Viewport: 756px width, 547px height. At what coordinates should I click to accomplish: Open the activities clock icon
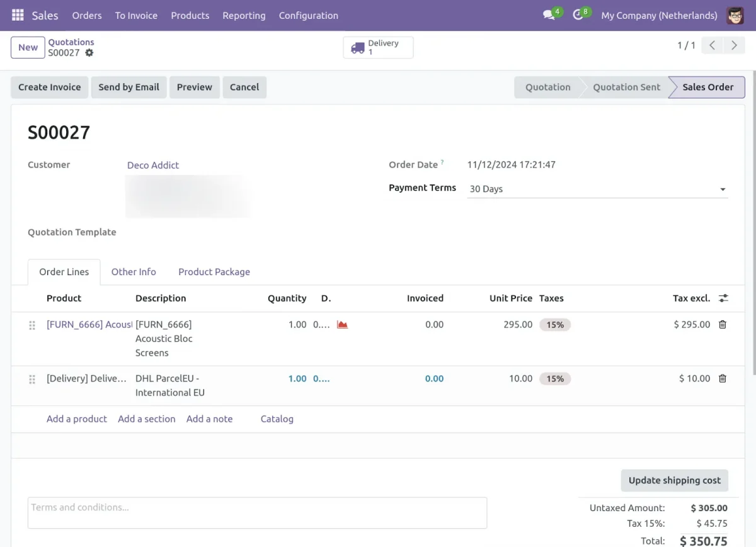(578, 15)
